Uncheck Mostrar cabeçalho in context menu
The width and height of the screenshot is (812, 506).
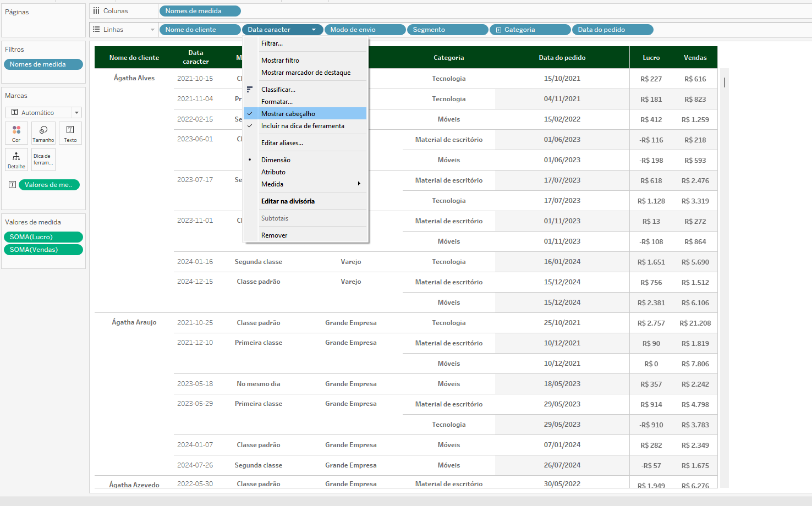point(288,114)
